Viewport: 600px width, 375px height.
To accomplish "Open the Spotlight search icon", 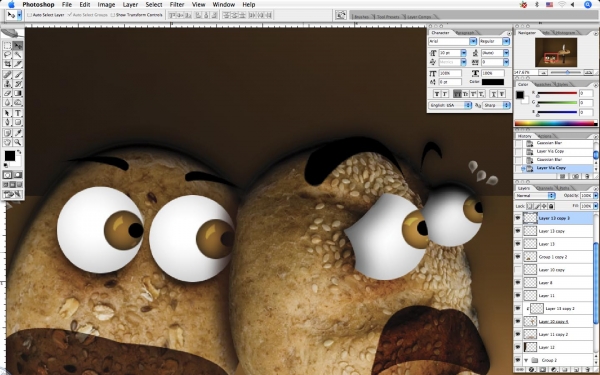I will tap(588, 5).
